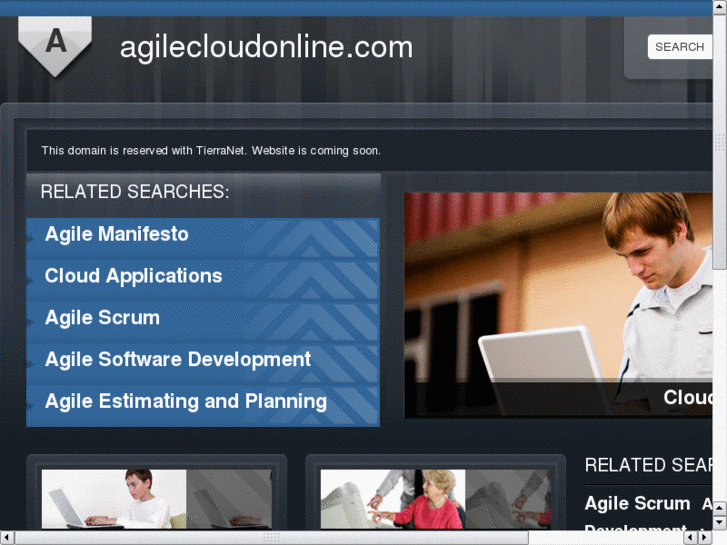
Task: Click the vertical scrollbar thumb
Action: (720, 140)
